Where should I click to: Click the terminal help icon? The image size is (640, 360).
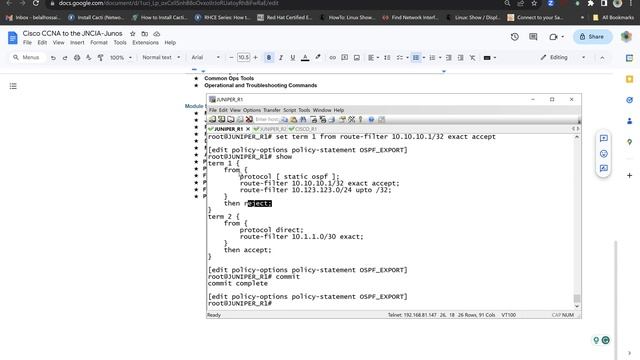click(371, 120)
